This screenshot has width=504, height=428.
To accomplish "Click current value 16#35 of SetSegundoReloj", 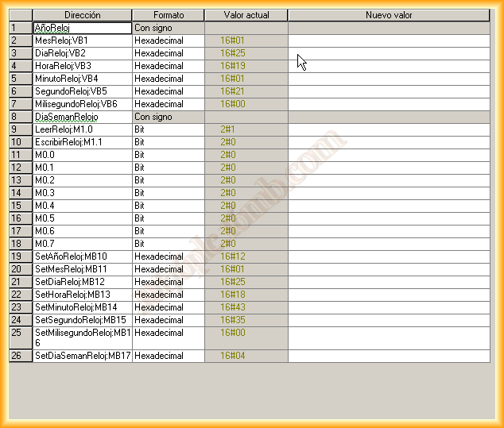I will [246, 320].
